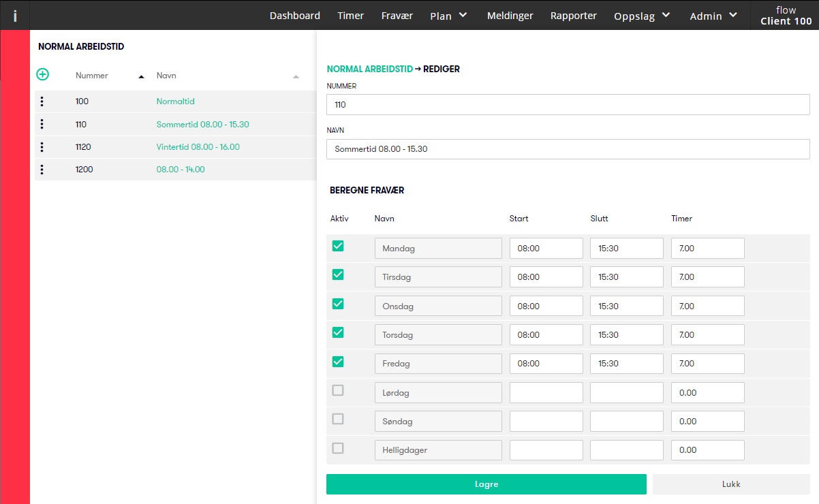The image size is (819, 504).
Task: Enable the Lørdag active checkbox
Action: pos(338,390)
